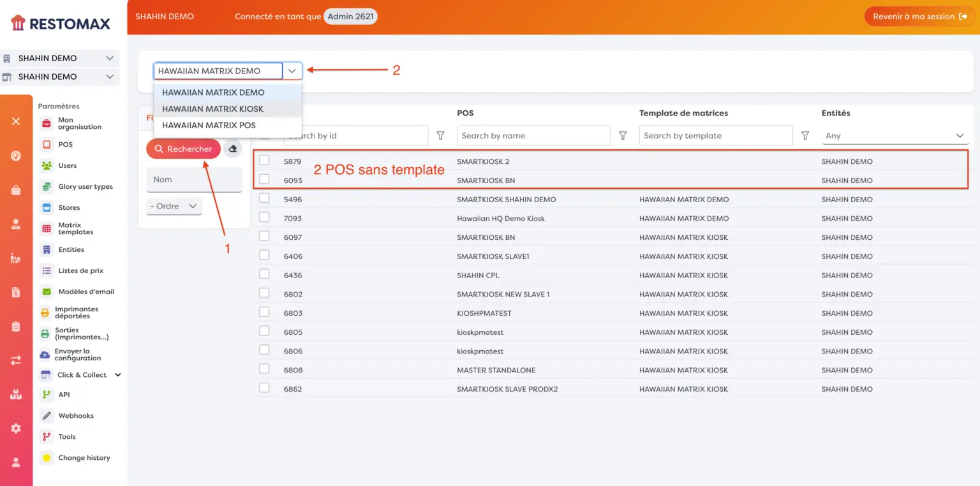Viewport: 980px width, 486px height.
Task: Select HAWAIIAN MATRIX DEMO from dropdown list
Action: (x=228, y=92)
